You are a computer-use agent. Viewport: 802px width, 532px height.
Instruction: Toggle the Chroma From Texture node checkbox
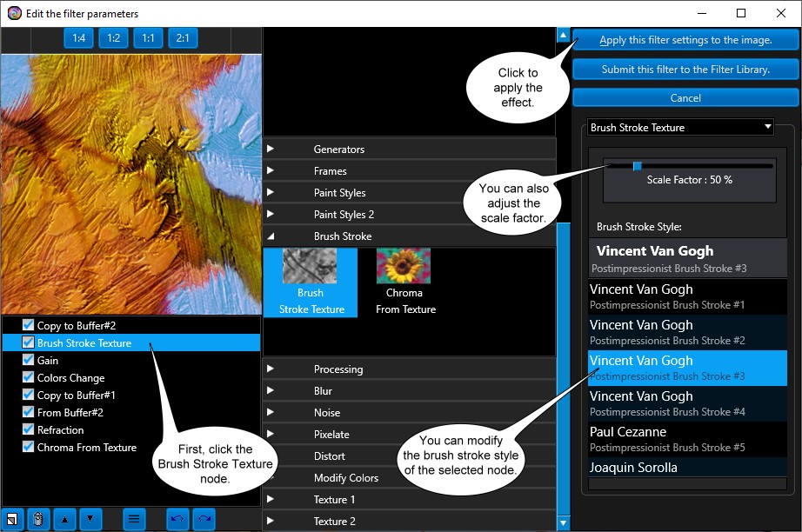(x=28, y=447)
